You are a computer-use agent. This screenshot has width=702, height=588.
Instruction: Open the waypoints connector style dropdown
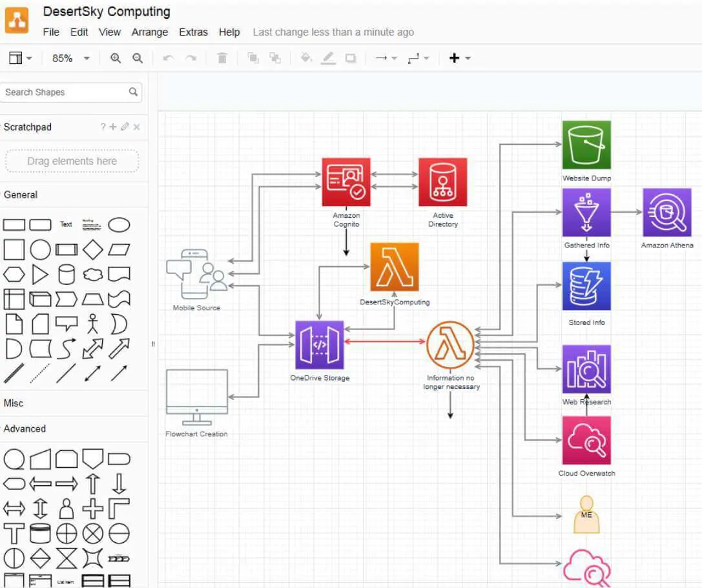coord(418,58)
